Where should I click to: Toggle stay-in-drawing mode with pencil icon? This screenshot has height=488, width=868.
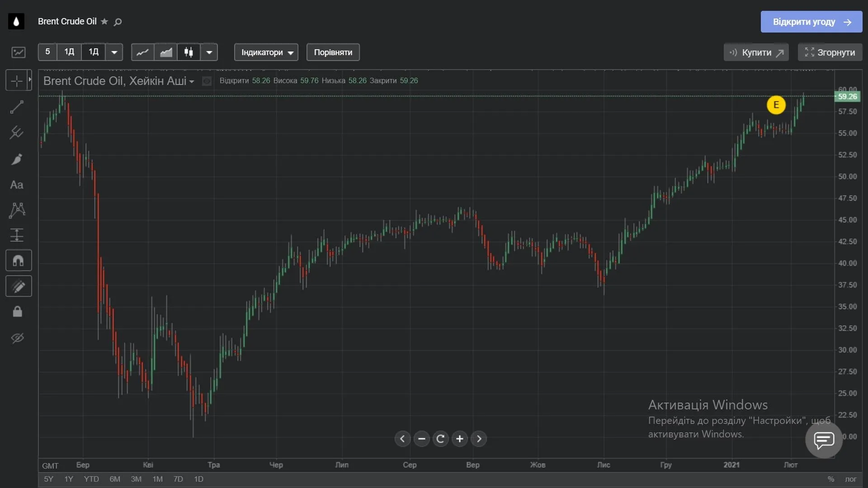coord(18,286)
